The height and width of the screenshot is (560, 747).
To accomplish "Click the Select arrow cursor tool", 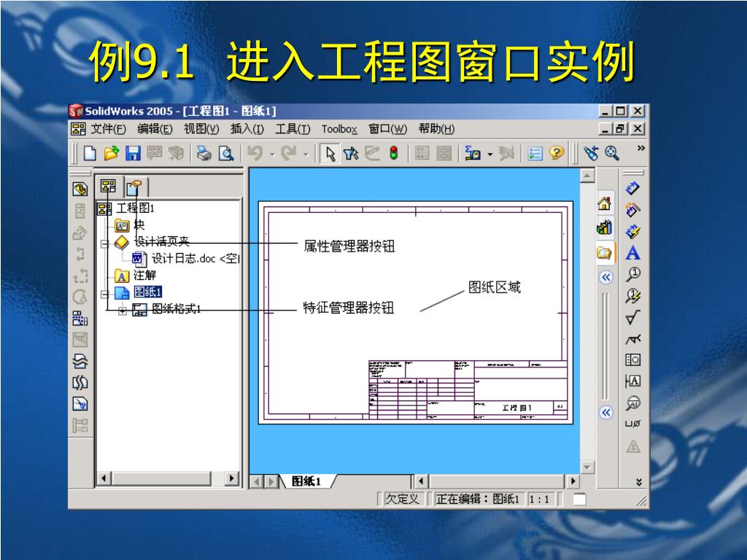I will (330, 153).
